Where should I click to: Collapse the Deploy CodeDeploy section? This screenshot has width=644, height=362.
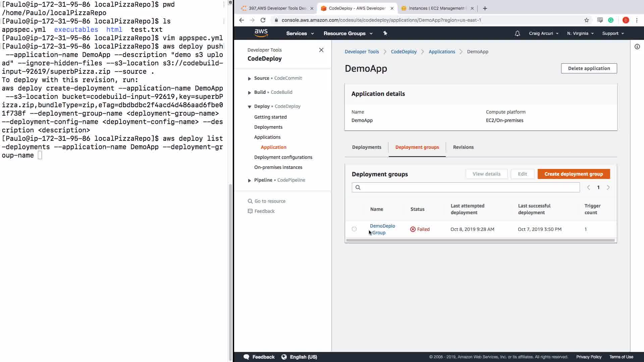click(249, 107)
